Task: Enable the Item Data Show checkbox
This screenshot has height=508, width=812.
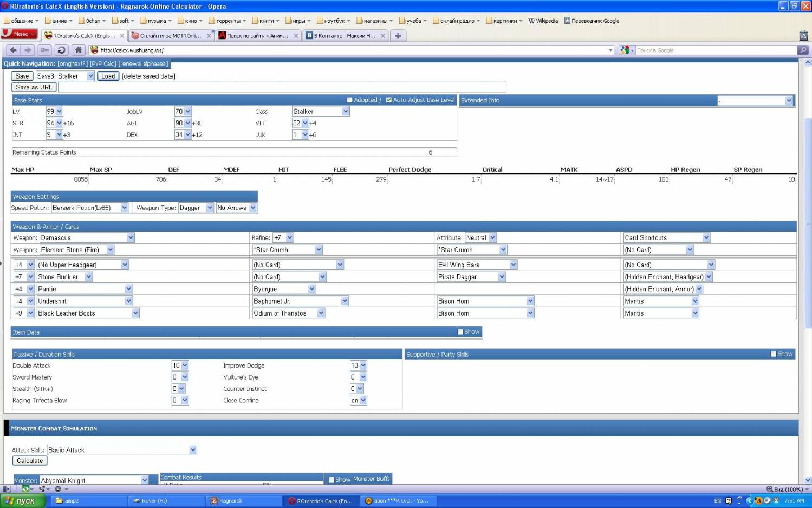Action: [x=460, y=332]
